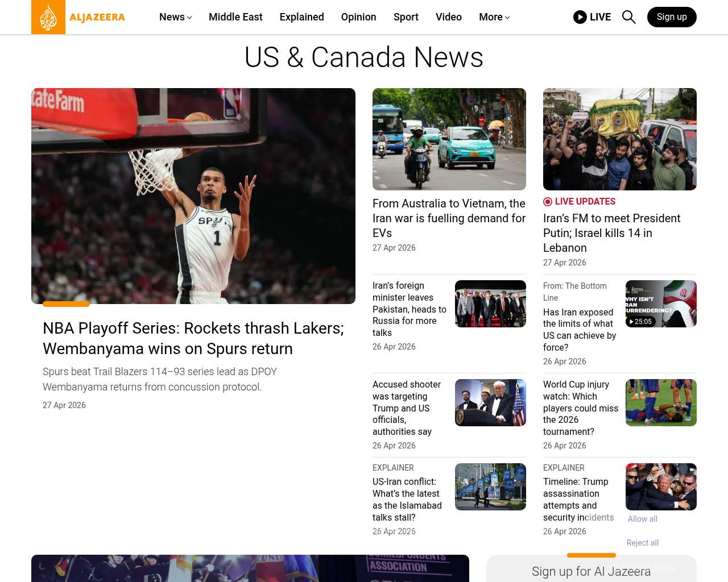Go to the Opinion section
This screenshot has height=582, width=728.
click(x=358, y=17)
